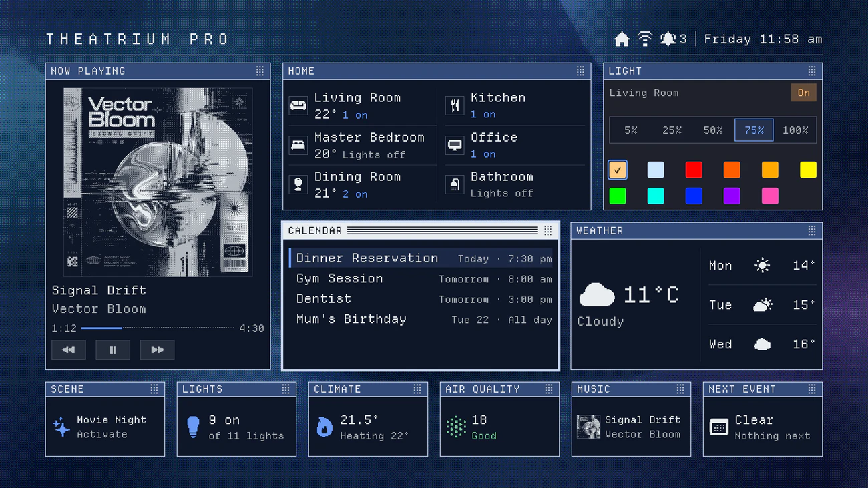
Task: Open the Dentist calendar entry
Action: pos(421,299)
